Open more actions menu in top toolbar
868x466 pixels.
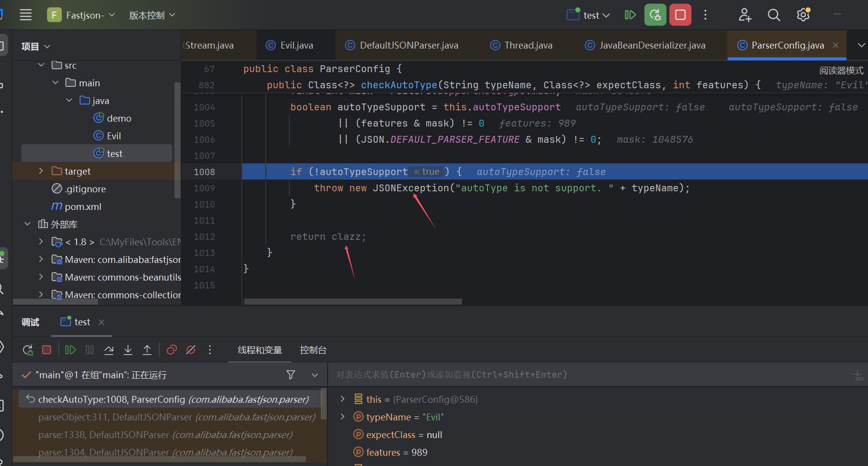tap(706, 15)
